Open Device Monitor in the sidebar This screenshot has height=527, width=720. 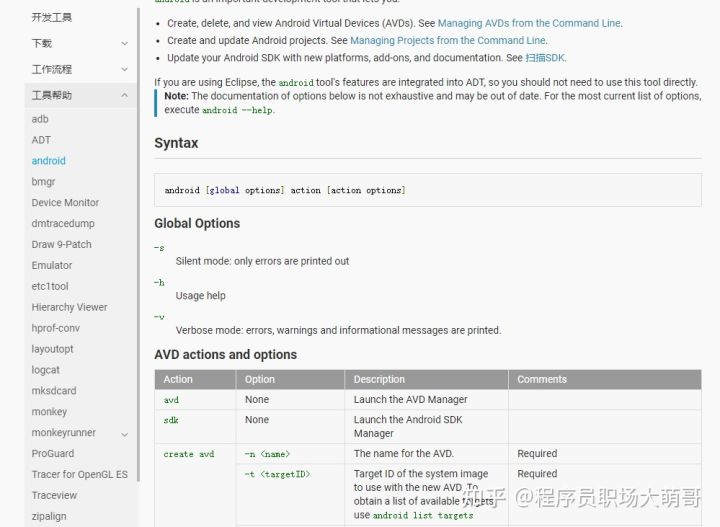click(x=65, y=202)
